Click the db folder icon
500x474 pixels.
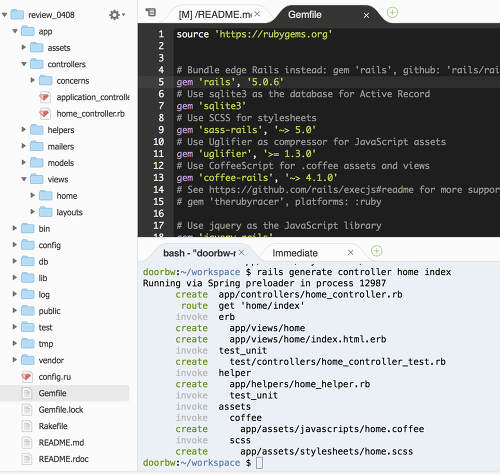click(x=28, y=261)
